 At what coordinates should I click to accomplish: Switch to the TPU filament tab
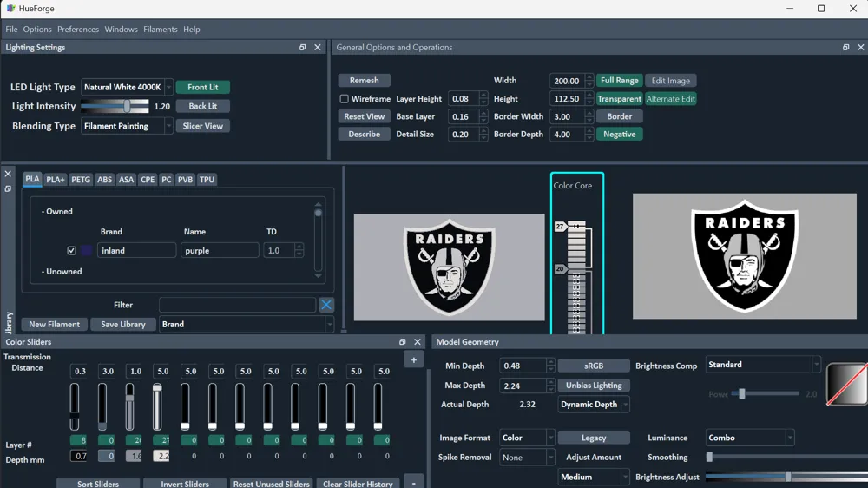tap(207, 180)
